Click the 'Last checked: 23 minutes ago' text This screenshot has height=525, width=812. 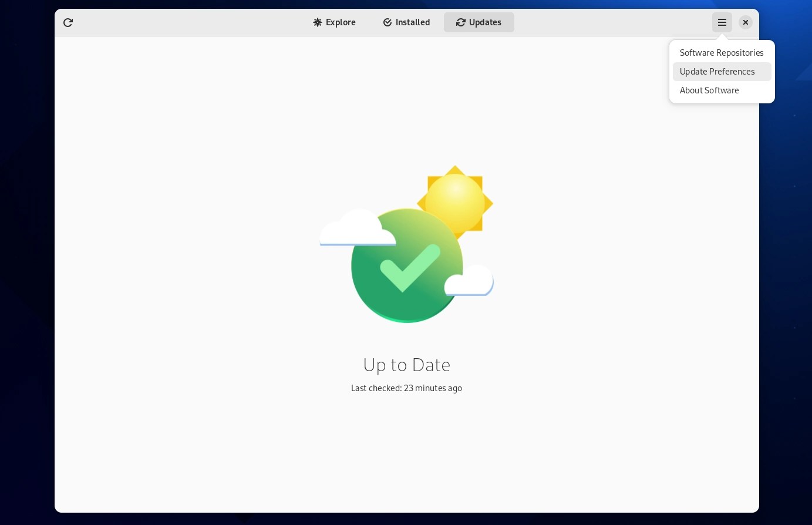406,388
